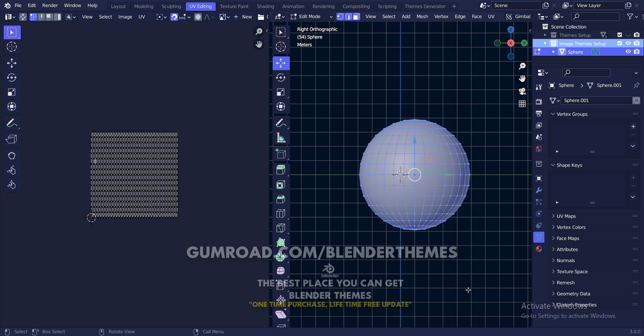Select the Scale tool in UV editor toolbar
Screen dimensions: 644x336
tap(12, 92)
